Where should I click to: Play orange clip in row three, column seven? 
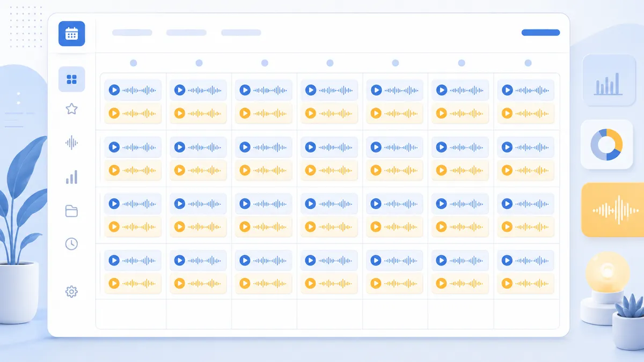(x=507, y=227)
